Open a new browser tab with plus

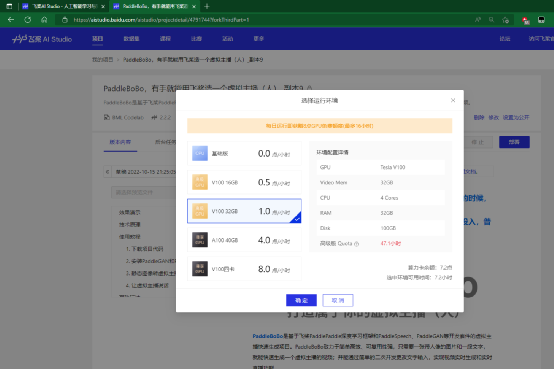click(207, 6)
